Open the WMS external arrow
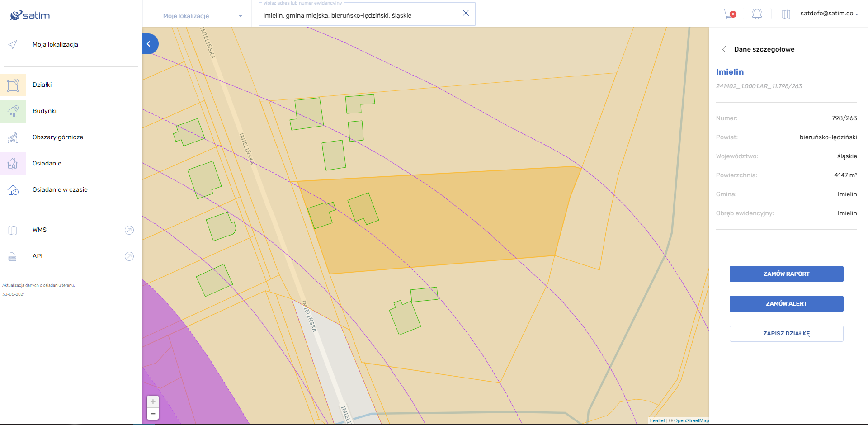 click(x=129, y=230)
